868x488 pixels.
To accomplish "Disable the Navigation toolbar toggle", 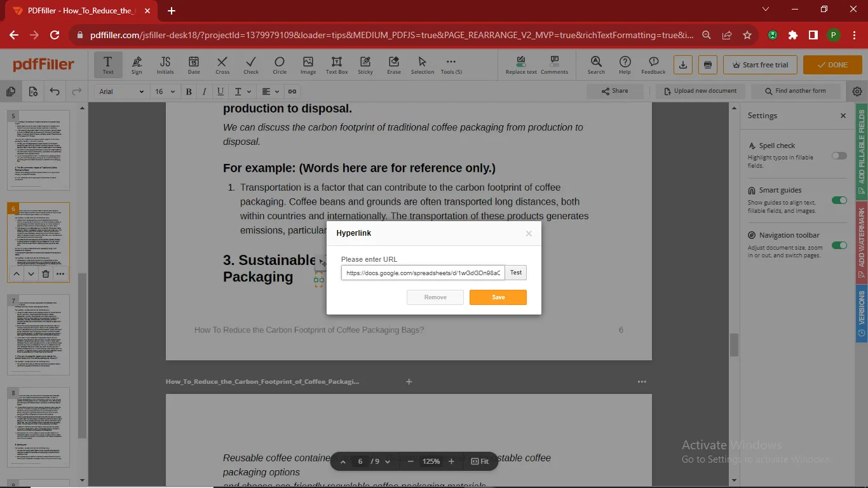I will pyautogui.click(x=839, y=245).
